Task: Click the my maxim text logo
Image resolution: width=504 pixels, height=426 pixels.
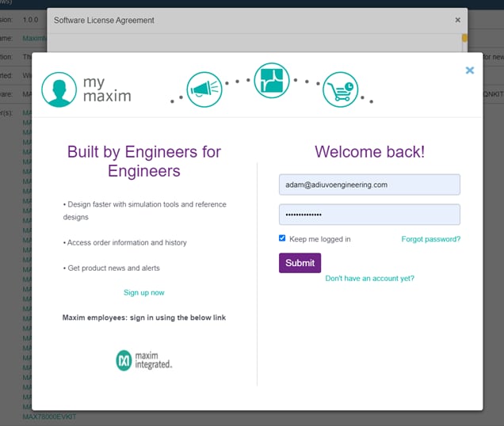Action: 106,89
